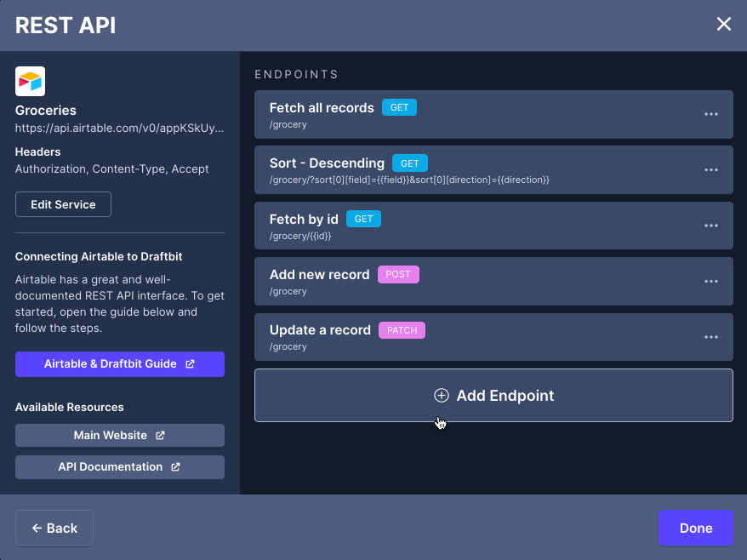The width and height of the screenshot is (747, 560).
Task: Go Back to previous step
Action: [54, 528]
